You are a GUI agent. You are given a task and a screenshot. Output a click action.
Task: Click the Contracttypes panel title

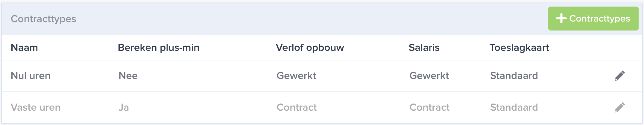[43, 19]
